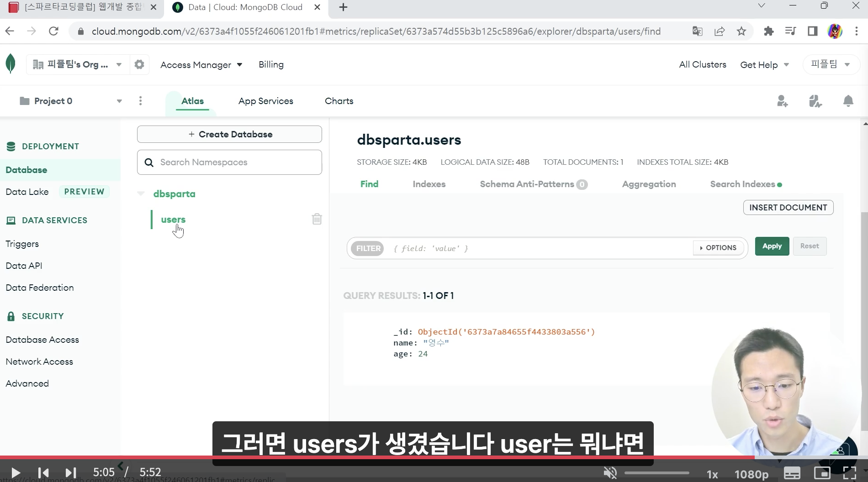Viewport: 868px width, 482px height.
Task: Change the 1080p video quality
Action: [751, 475]
